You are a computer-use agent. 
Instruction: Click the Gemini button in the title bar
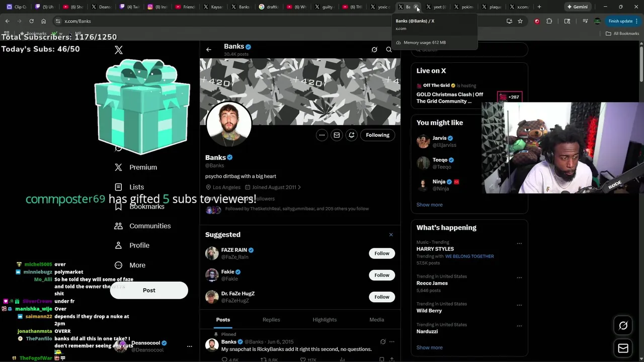(x=577, y=7)
